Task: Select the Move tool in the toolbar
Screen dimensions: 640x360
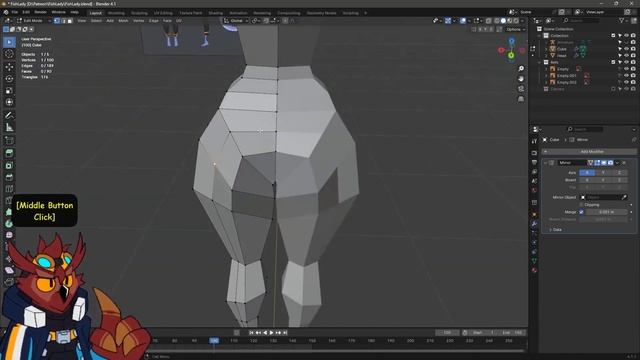Action: pos(9,67)
